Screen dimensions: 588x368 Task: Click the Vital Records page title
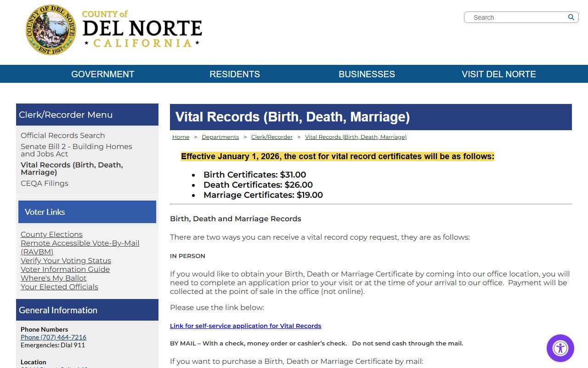tap(293, 117)
